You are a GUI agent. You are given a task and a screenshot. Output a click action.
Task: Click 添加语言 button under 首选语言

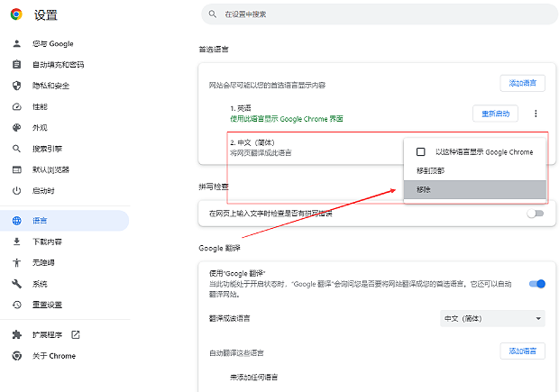click(x=523, y=83)
